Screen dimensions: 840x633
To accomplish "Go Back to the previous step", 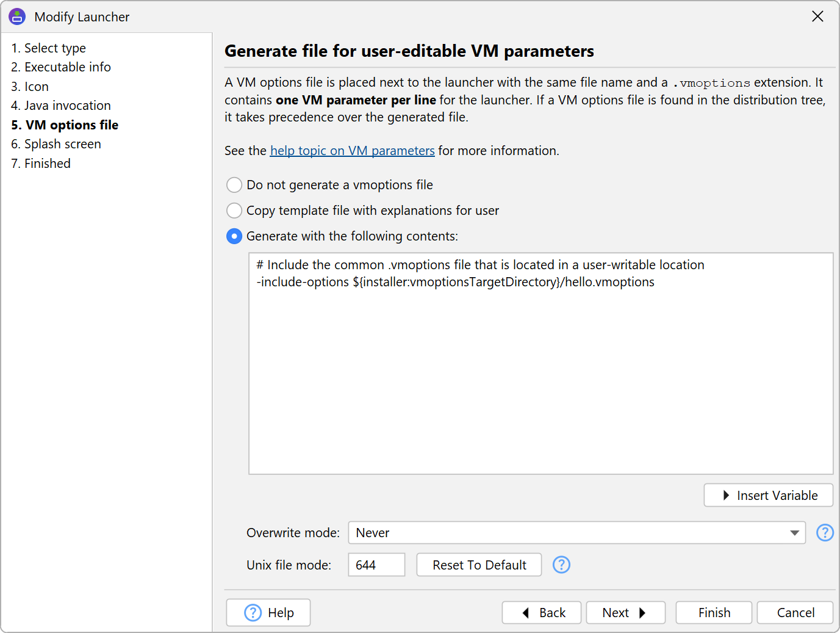I will [541, 612].
